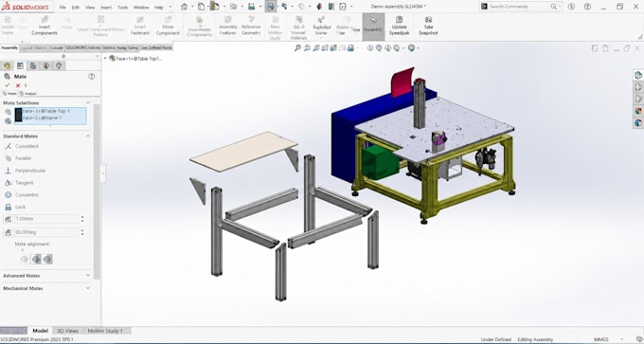Switch to the Motion Study 1 tab
The image size is (644, 344).
click(x=105, y=331)
